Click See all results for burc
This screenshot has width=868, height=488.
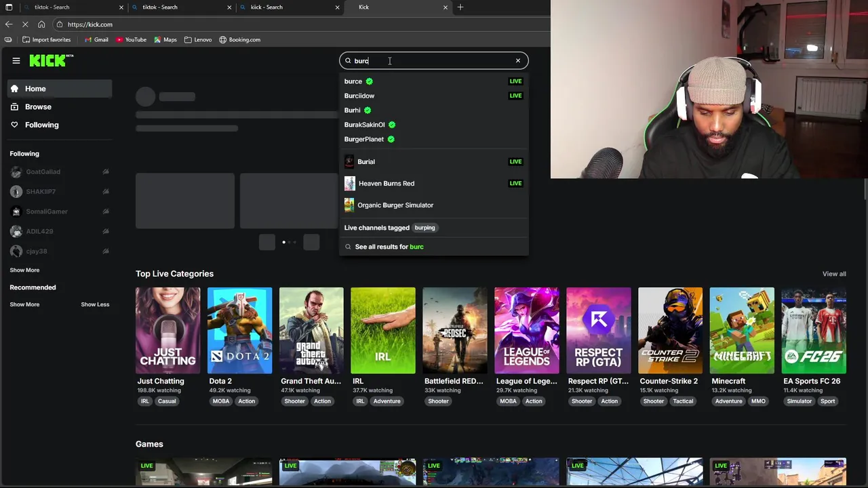coord(433,247)
